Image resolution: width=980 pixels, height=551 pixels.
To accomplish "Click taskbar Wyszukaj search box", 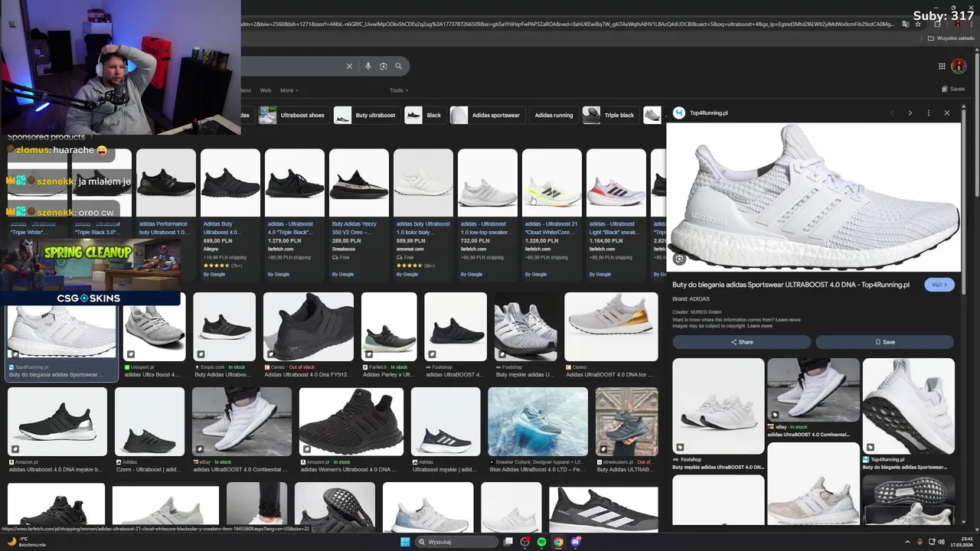I will [458, 542].
